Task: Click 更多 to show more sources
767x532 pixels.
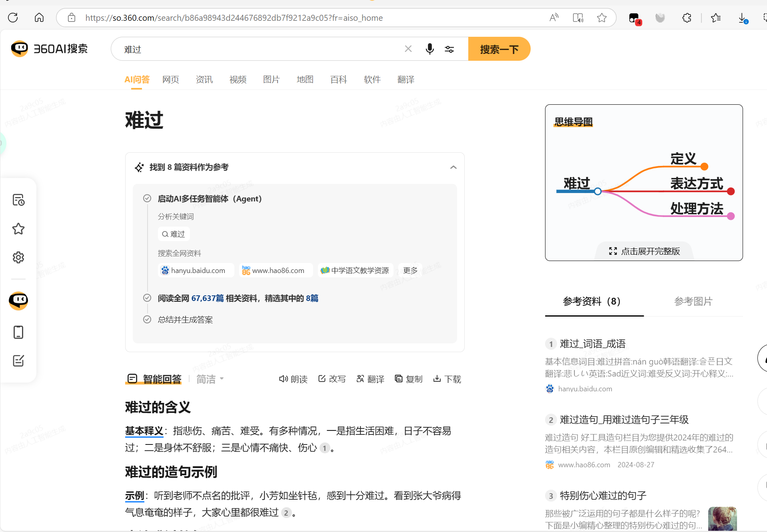Action: click(x=410, y=270)
